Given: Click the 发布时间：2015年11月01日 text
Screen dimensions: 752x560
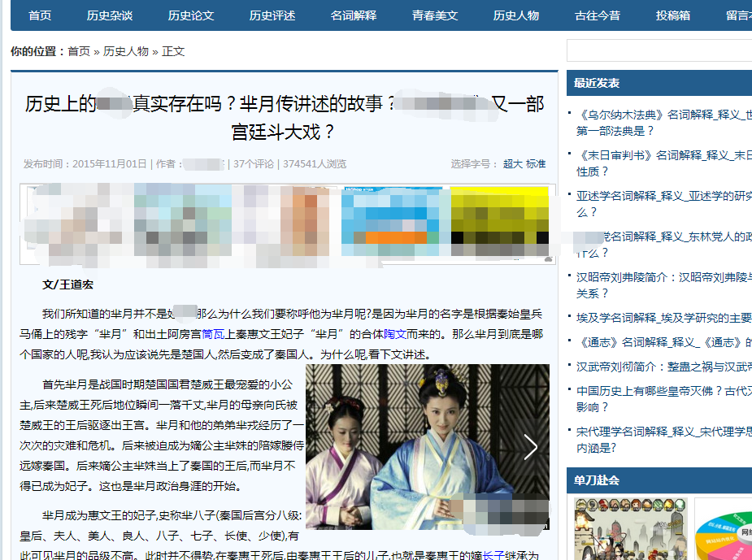Looking at the screenshot, I should click(x=85, y=164).
